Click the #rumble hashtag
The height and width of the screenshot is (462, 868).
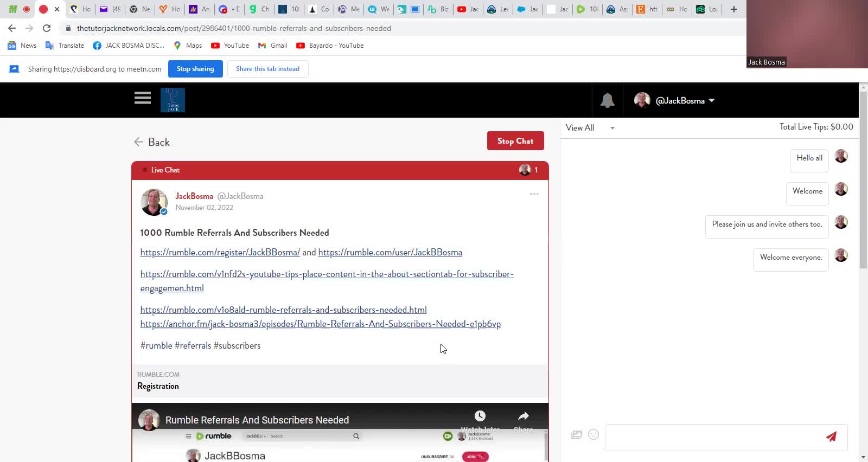[x=156, y=345]
